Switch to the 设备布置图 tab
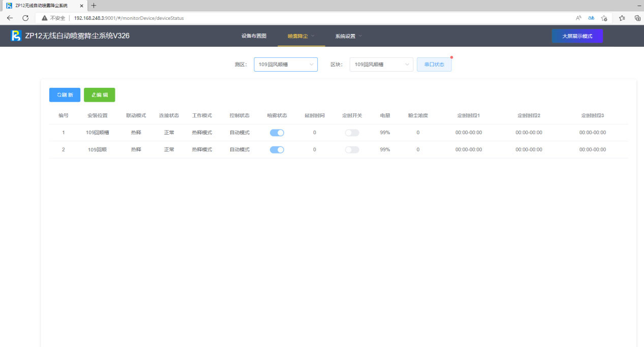This screenshot has height=347, width=644. pyautogui.click(x=254, y=36)
